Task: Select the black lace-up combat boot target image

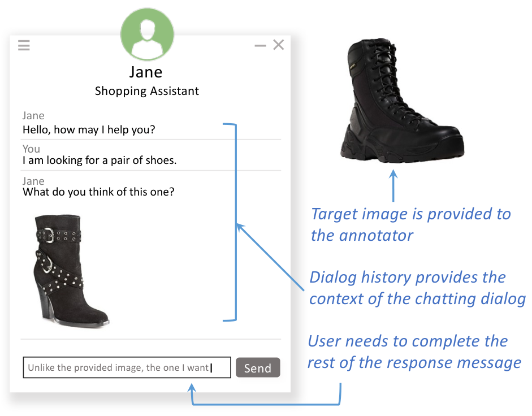Action: tap(402, 100)
